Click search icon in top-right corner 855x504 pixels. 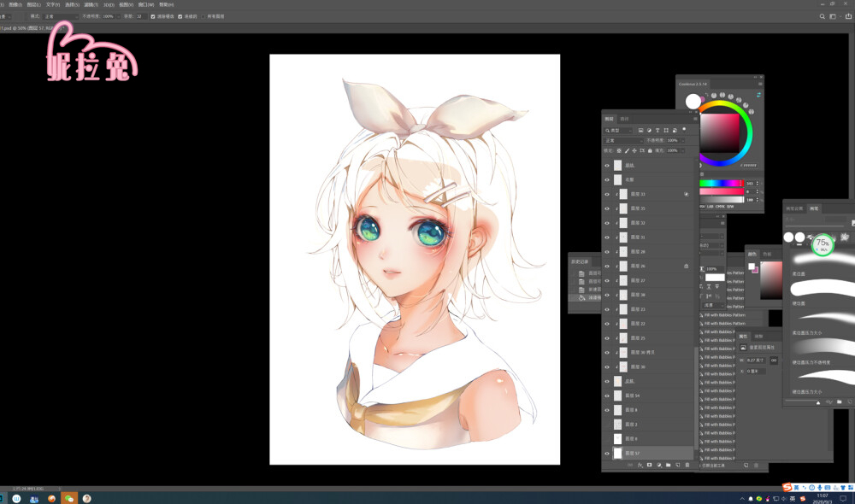pos(822,16)
